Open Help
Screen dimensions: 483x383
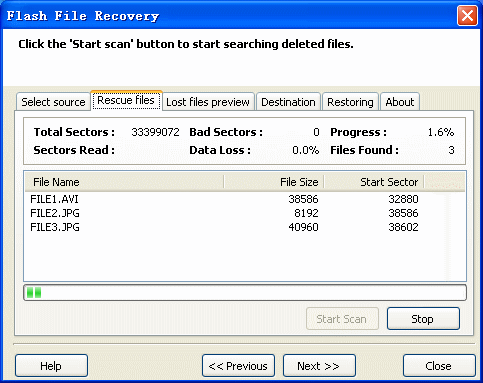[51, 366]
